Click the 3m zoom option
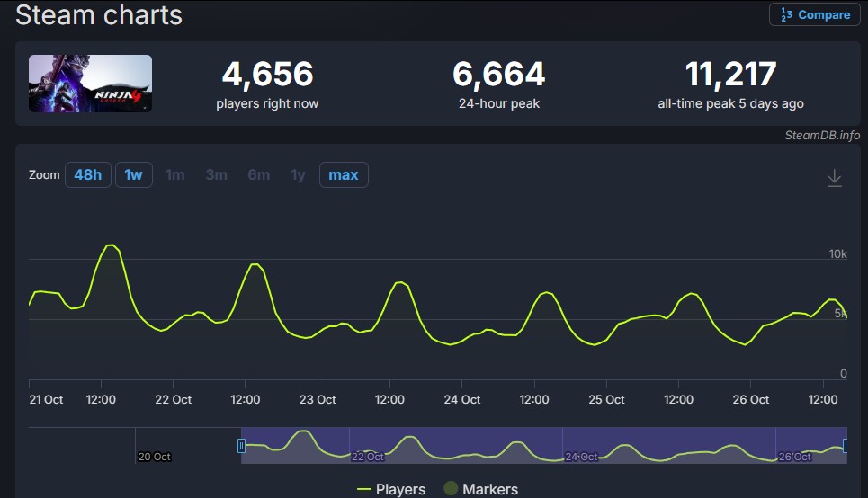 pos(217,174)
